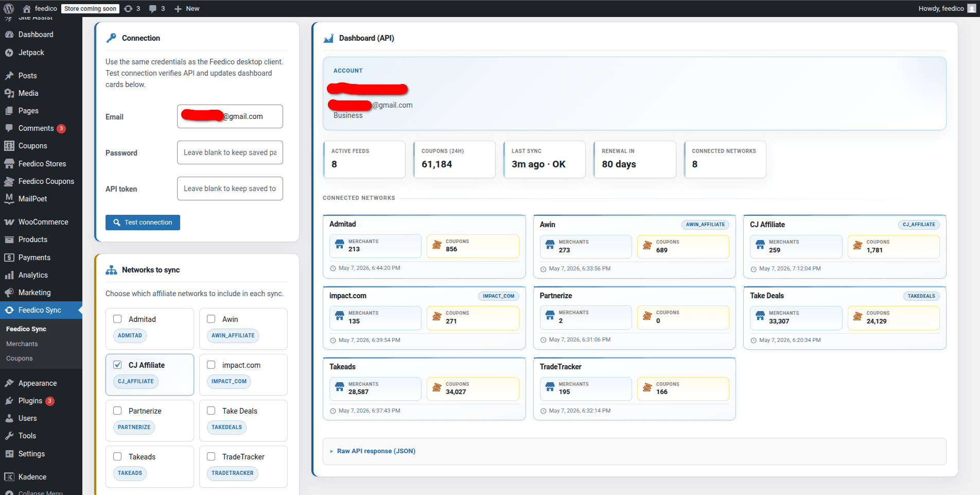Screen dimensions: 980x495
Task: Open the Coupons submenu under Feedico Sync
Action: 20,358
